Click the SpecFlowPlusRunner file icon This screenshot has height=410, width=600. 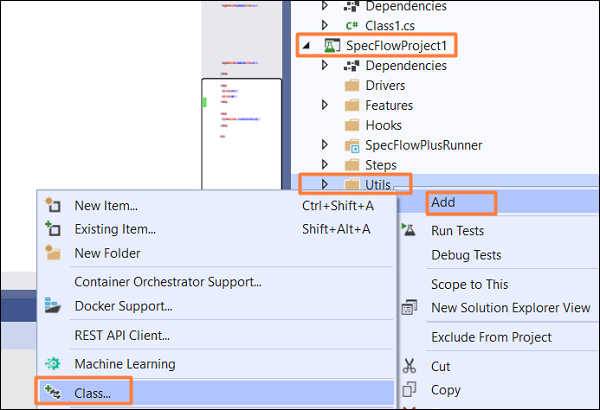[x=351, y=145]
